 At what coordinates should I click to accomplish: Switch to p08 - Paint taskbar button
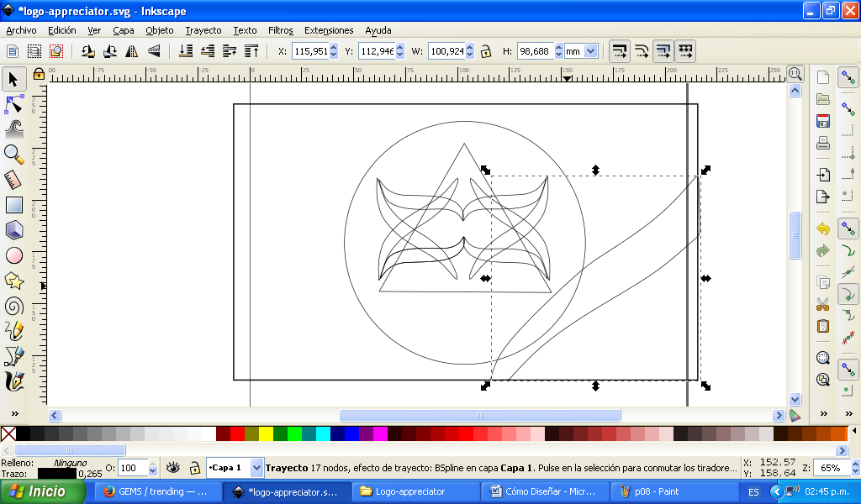click(x=673, y=491)
